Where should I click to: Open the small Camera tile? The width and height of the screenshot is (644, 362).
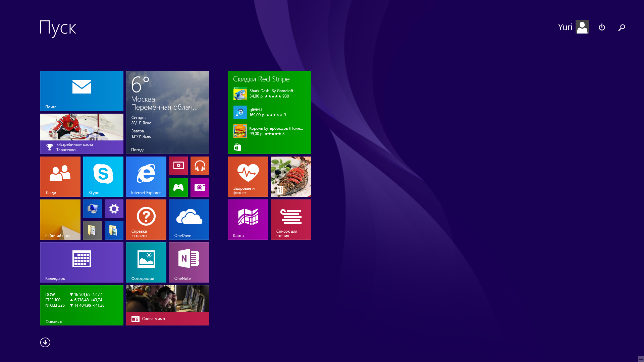(200, 187)
